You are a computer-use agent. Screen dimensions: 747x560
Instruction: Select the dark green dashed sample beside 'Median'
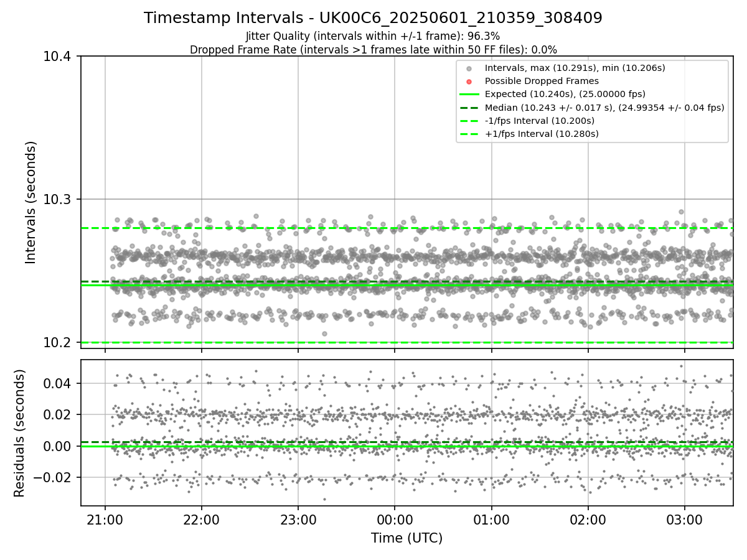469,108
